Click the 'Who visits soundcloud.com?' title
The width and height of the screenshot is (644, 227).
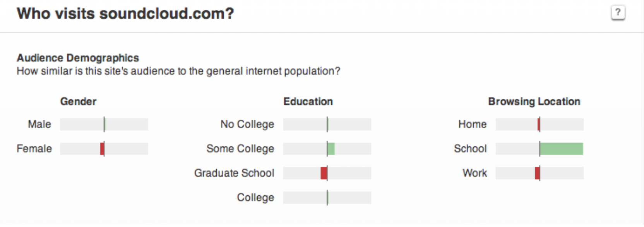tap(125, 14)
